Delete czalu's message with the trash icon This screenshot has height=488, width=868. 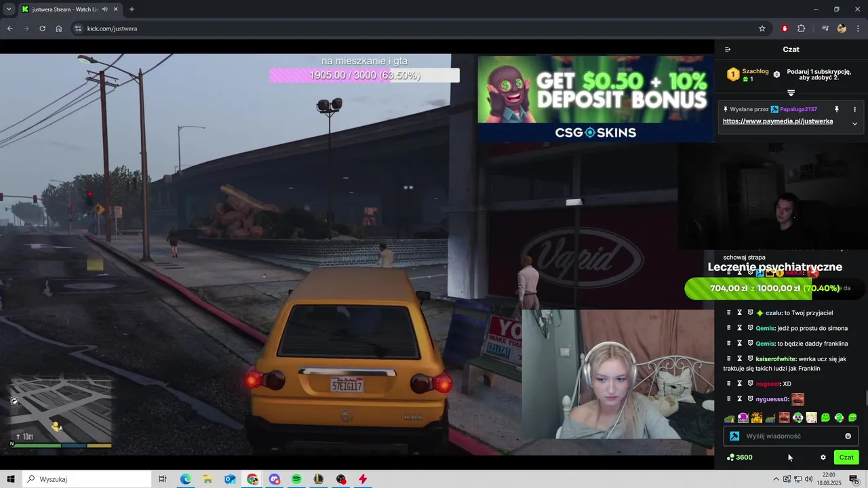point(729,312)
